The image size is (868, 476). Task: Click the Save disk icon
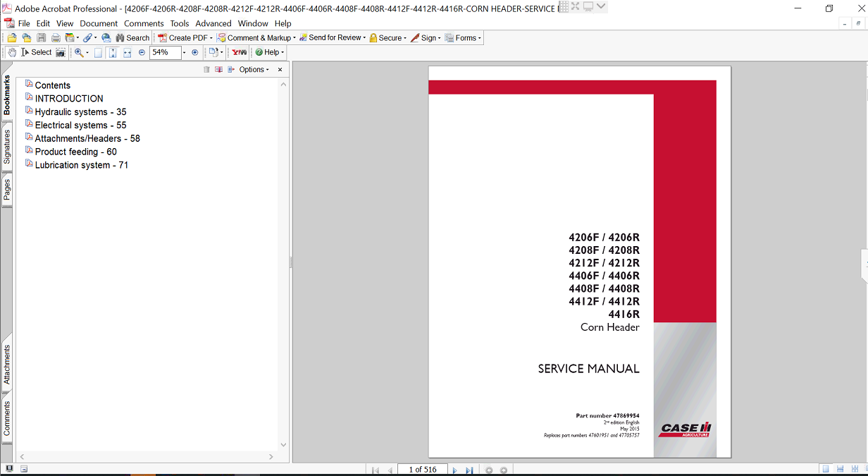coord(42,38)
